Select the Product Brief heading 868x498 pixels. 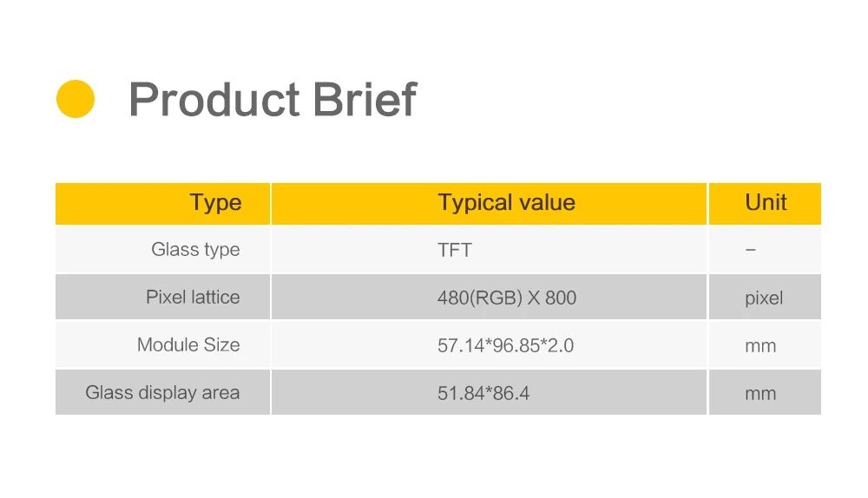pos(273,100)
